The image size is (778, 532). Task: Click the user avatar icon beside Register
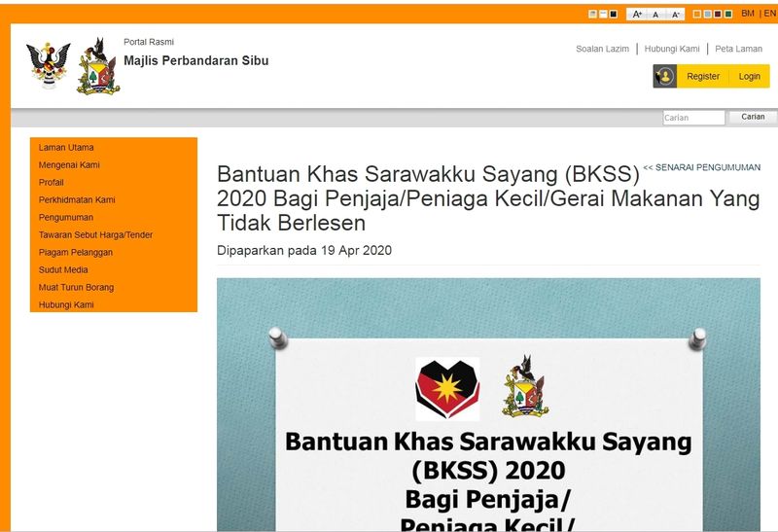665,77
